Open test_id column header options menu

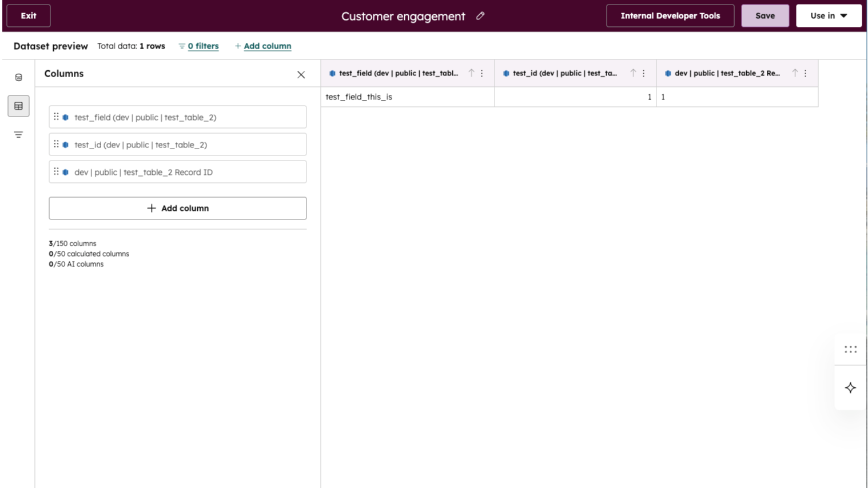pos(644,73)
